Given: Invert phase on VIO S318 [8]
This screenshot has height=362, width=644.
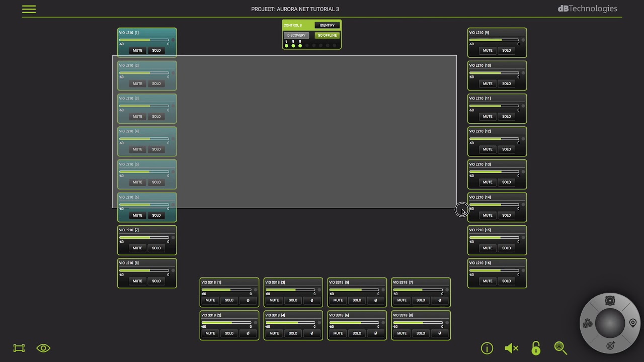Looking at the screenshot, I should tap(440, 333).
